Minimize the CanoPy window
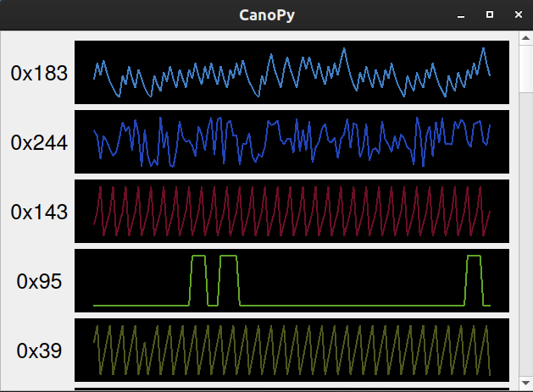Viewport: 533px width, 392px height. [x=461, y=15]
